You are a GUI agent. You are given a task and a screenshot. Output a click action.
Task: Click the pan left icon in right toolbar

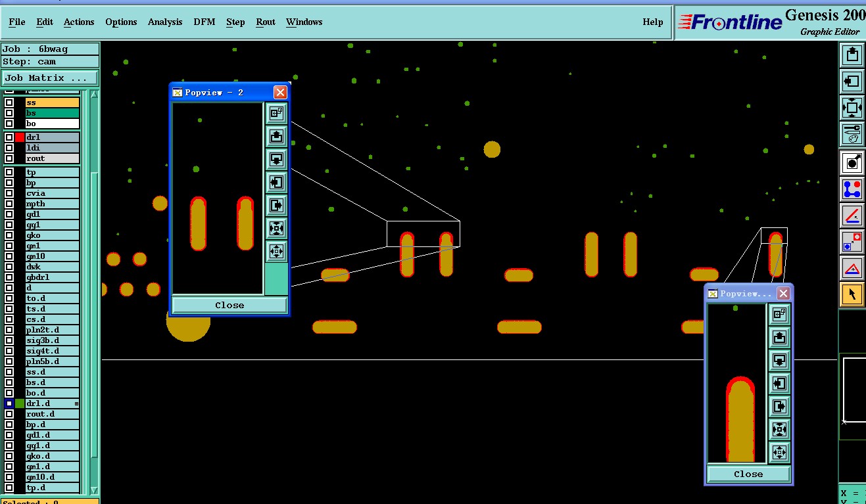(x=852, y=81)
